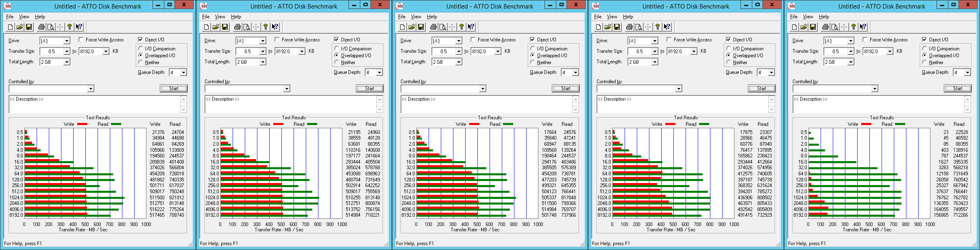Open View menu in fifth ATTO window

tap(808, 17)
